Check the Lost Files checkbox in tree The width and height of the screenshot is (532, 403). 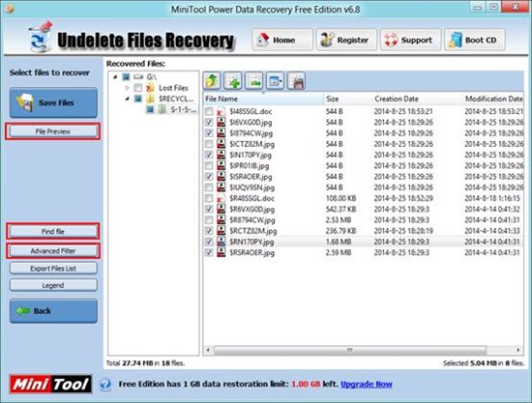[x=138, y=88]
